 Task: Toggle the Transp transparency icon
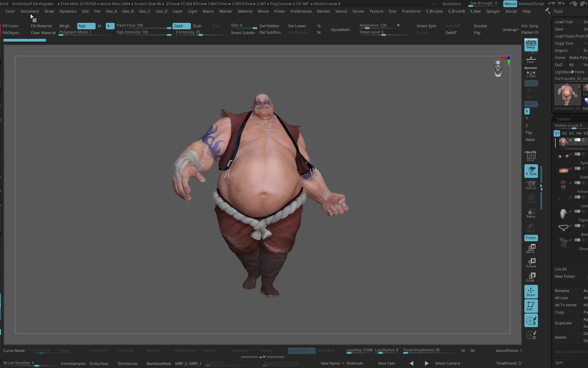(x=531, y=214)
